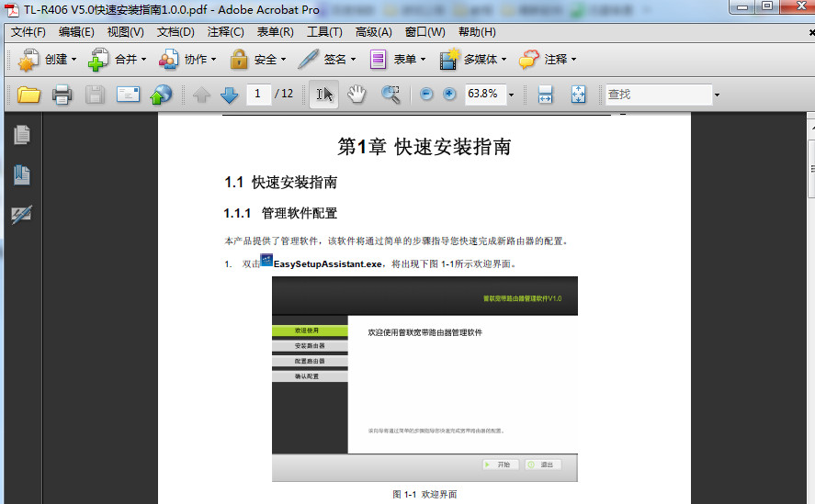815x504 pixels.
Task: Open the 协作 (Collaborate) toolbar menu
Action: point(187,60)
